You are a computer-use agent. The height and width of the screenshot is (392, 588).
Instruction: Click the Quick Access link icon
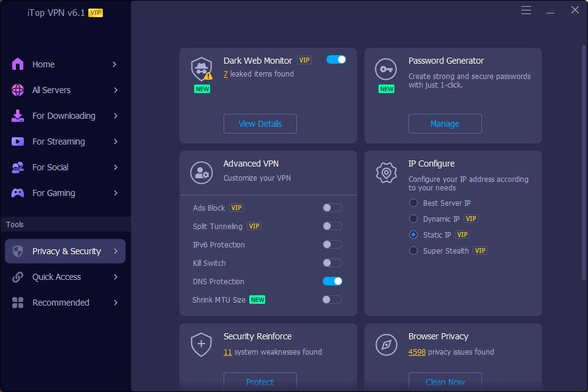tap(18, 277)
